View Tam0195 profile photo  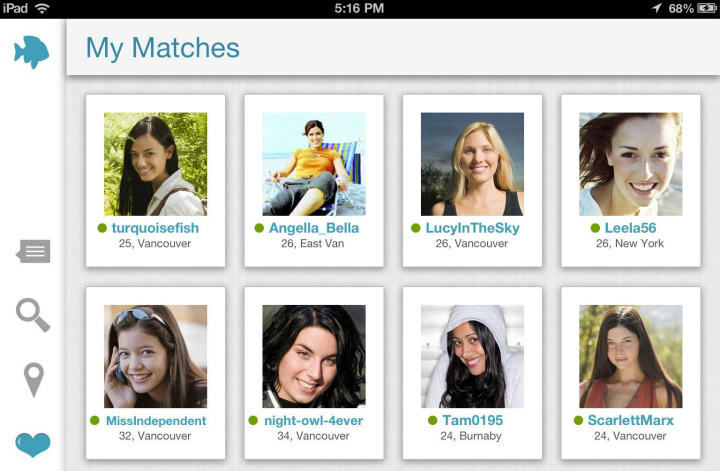coord(472,356)
